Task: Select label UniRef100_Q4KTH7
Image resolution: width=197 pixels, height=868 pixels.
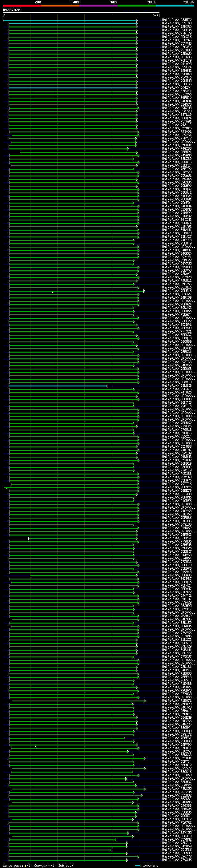Action: click(x=177, y=450)
